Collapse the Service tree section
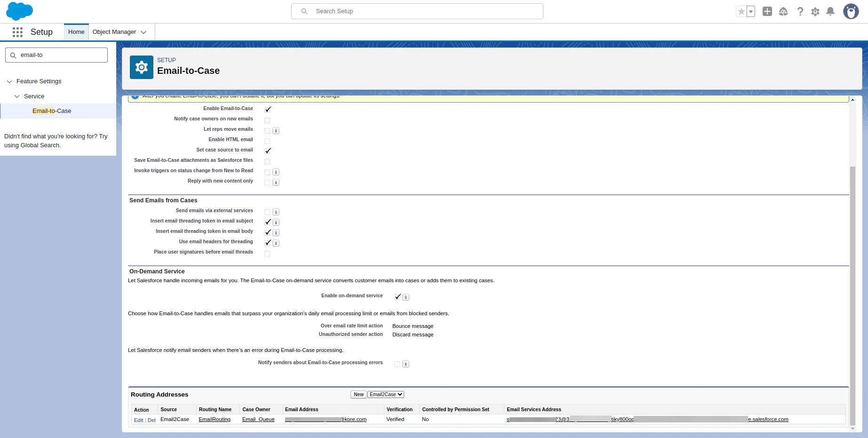 tap(17, 96)
